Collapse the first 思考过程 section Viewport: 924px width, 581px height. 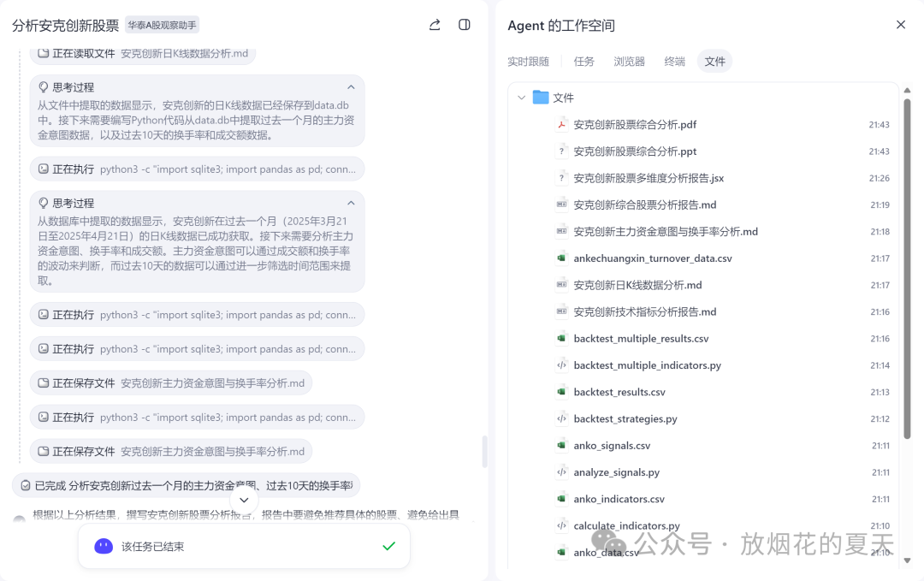(350, 86)
